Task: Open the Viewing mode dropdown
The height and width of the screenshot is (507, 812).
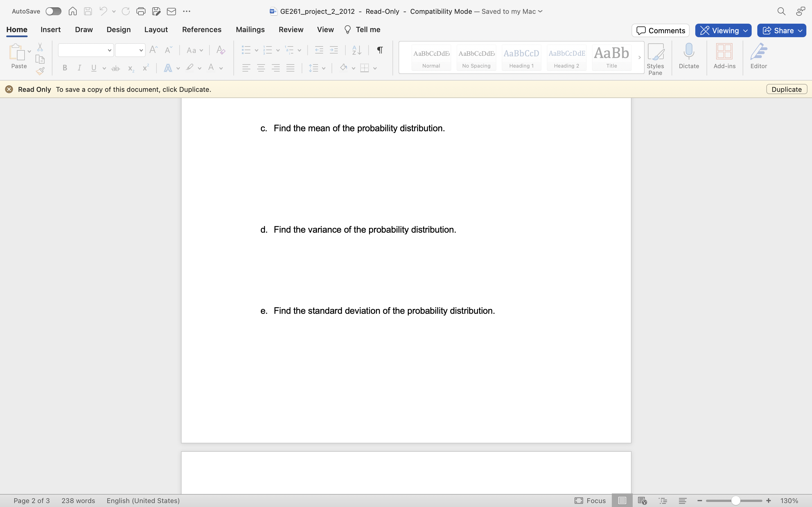Action: (x=723, y=30)
